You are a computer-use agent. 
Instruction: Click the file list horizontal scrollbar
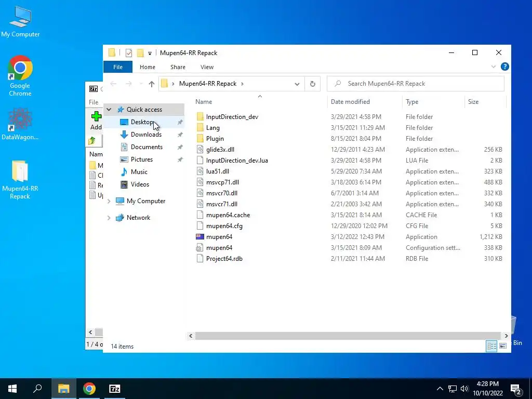click(348, 336)
